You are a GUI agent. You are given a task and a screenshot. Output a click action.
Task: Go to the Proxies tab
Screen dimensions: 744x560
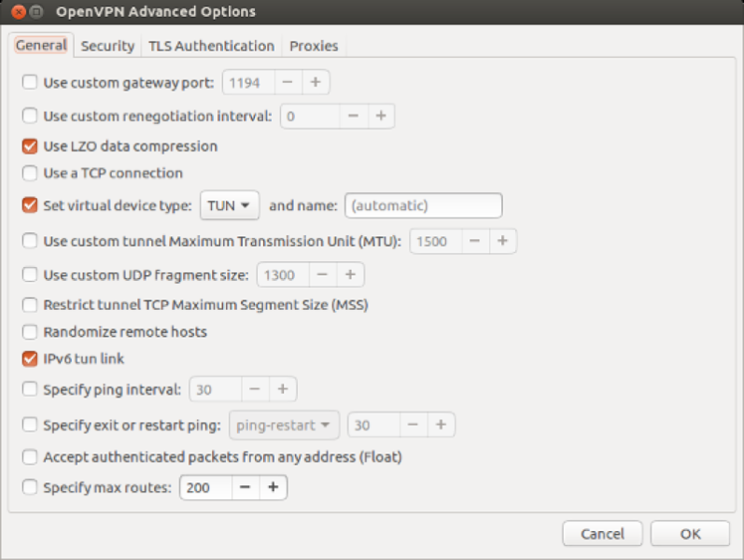click(314, 46)
